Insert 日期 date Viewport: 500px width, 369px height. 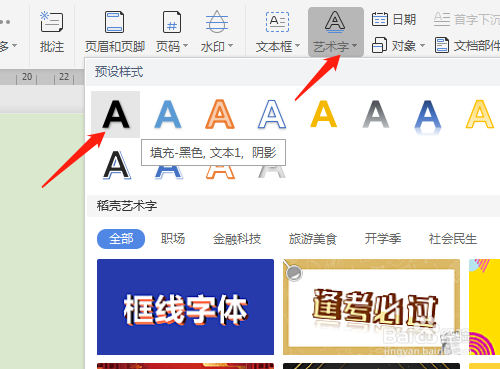(x=394, y=19)
